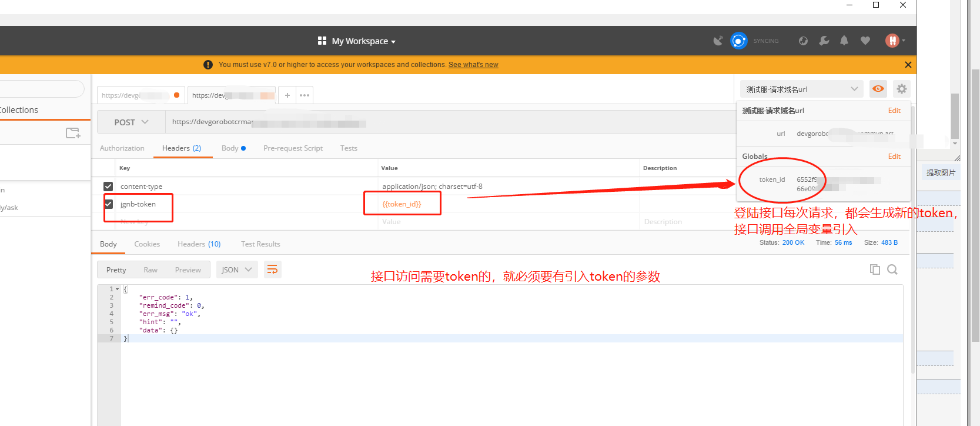Show the response Cookies tab
This screenshot has width=980, height=426.
[x=147, y=244]
